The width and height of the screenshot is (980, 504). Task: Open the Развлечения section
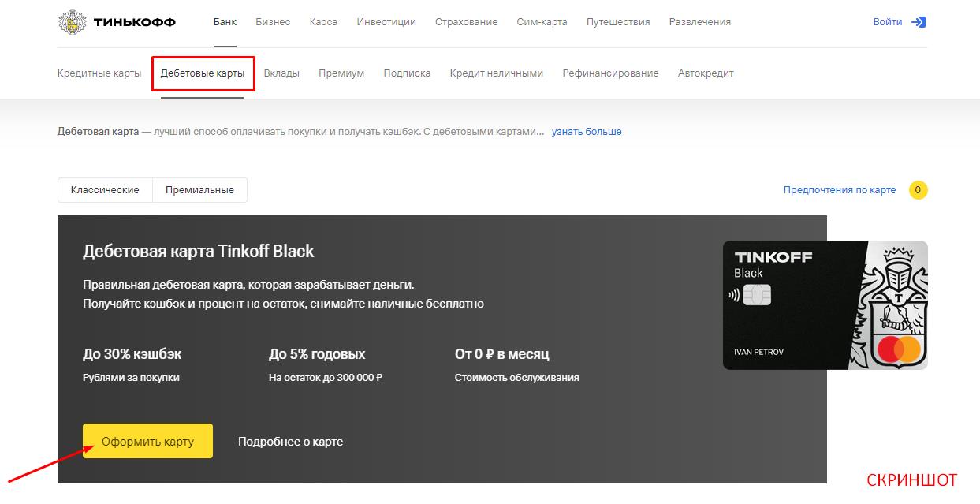pyautogui.click(x=700, y=22)
